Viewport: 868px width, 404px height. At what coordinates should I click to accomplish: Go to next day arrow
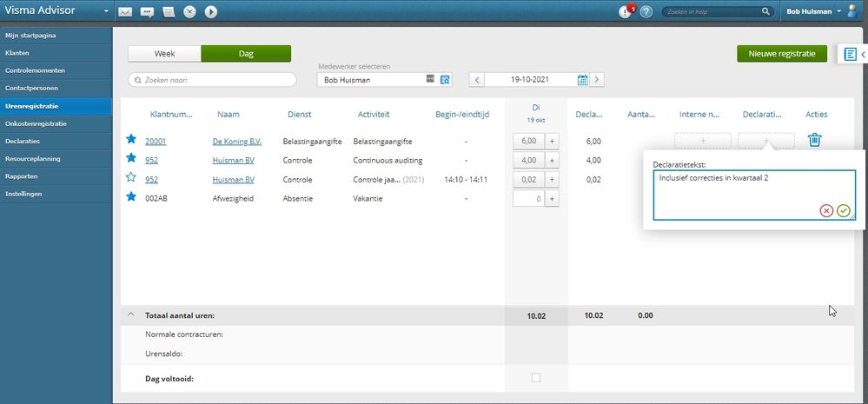597,80
